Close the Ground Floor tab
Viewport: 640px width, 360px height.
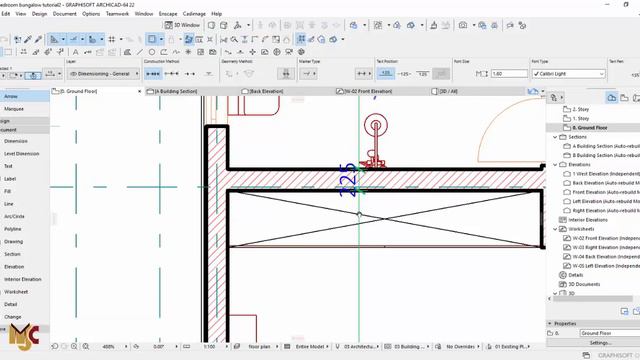point(140,91)
